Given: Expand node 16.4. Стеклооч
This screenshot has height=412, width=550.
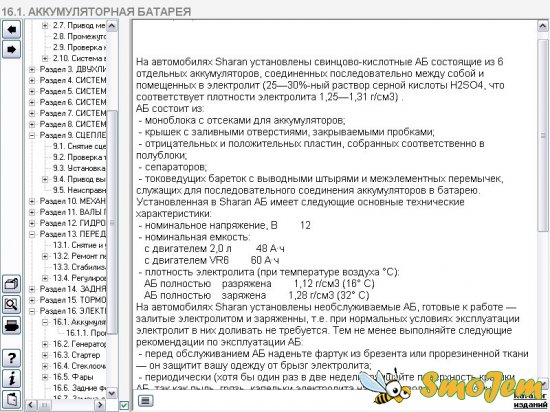Looking at the screenshot, I should [45, 366].
